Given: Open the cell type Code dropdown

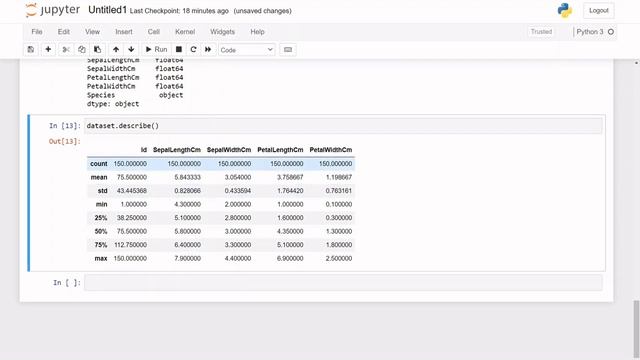Looking at the screenshot, I should (247, 50).
